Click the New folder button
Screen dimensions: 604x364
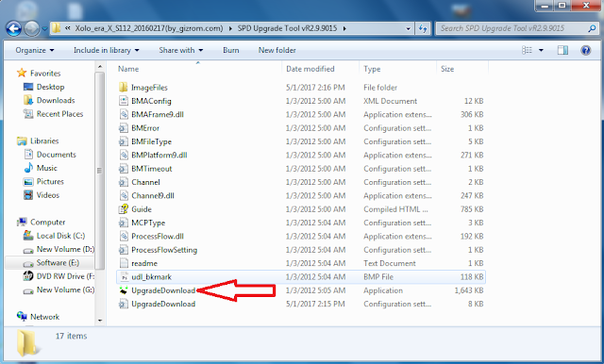pyautogui.click(x=277, y=50)
